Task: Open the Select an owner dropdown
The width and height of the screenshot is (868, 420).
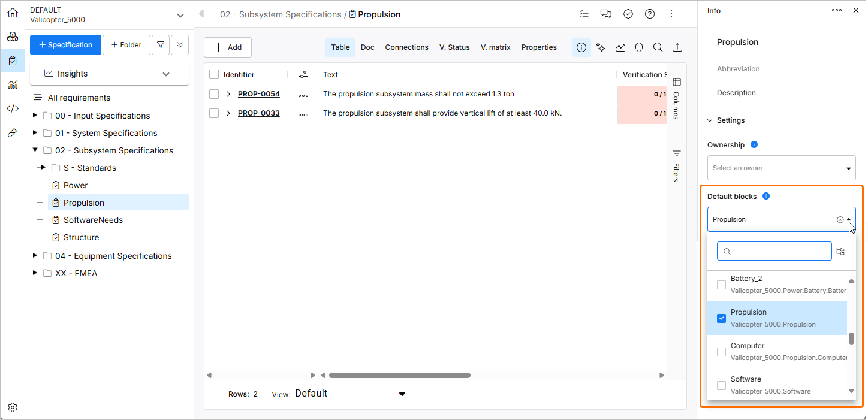Action: tap(782, 168)
